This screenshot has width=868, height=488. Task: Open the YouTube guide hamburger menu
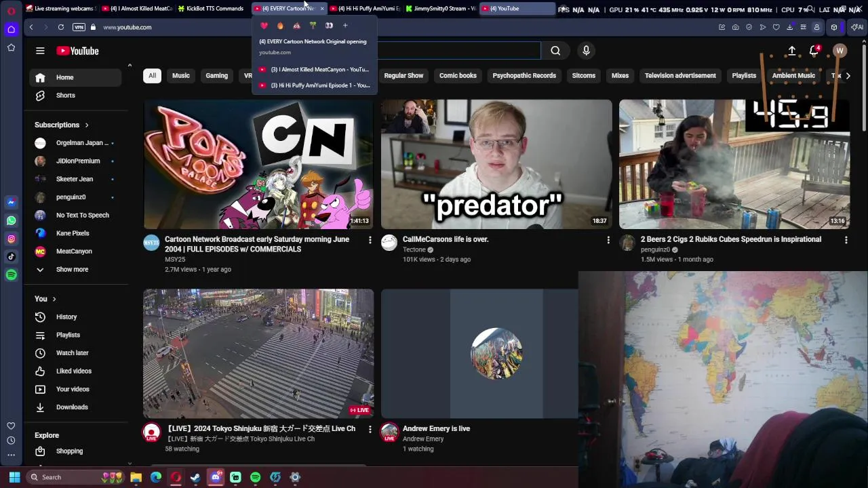click(40, 51)
